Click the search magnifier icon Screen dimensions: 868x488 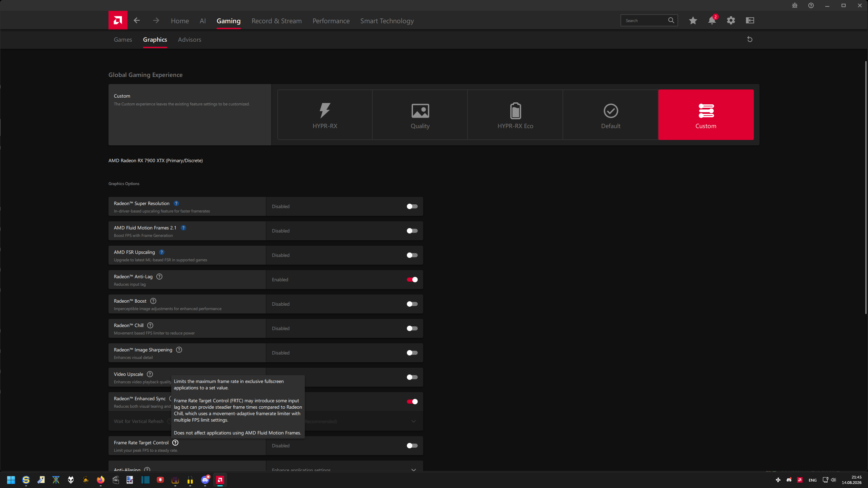pyautogui.click(x=671, y=20)
